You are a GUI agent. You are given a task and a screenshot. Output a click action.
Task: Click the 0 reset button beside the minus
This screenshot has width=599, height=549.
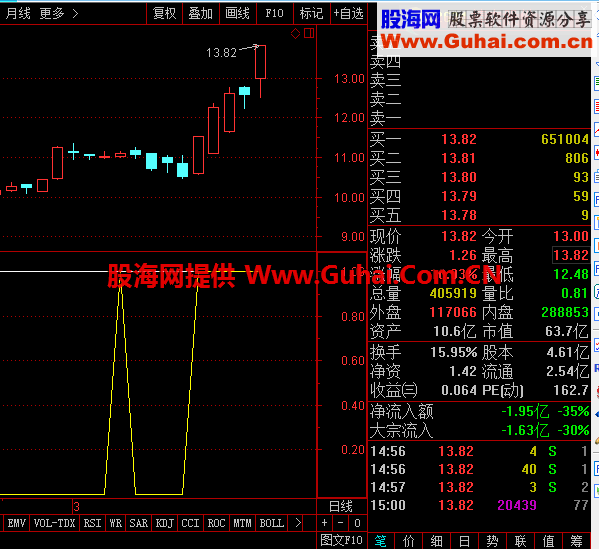(357, 523)
